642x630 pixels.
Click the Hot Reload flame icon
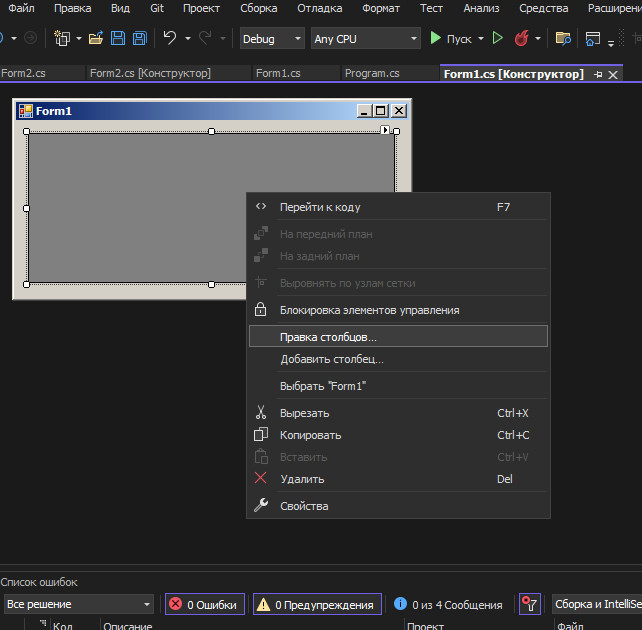pos(522,38)
